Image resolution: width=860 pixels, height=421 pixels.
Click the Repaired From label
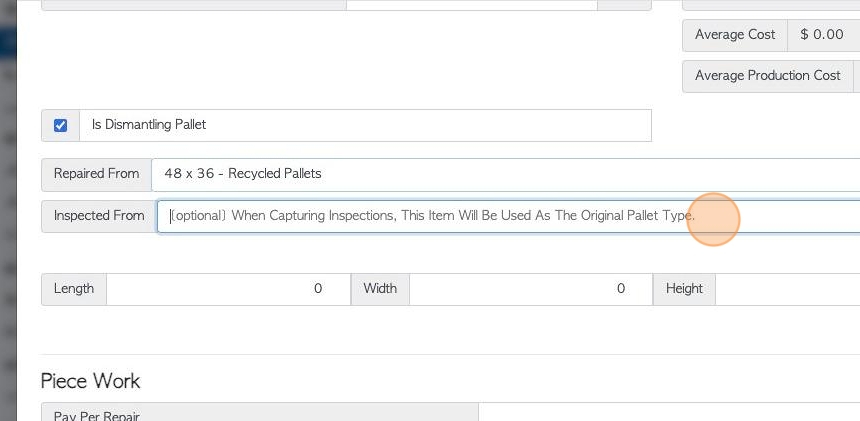tap(97, 175)
